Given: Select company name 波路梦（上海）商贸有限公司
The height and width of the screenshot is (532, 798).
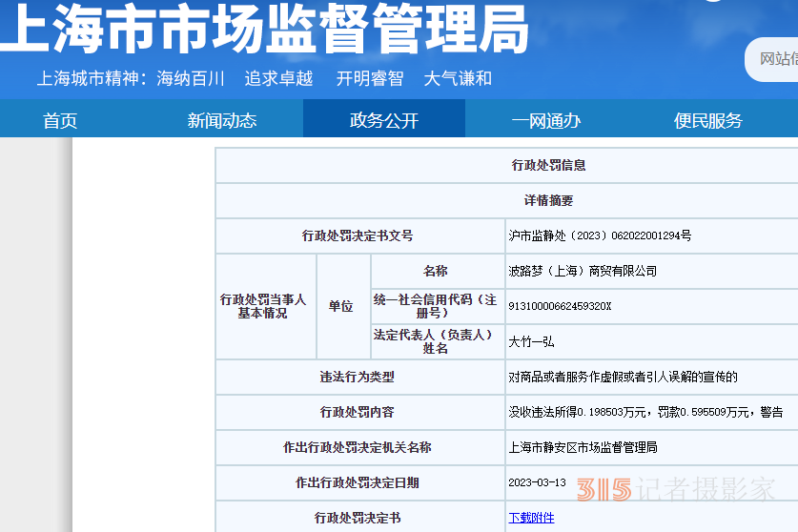Looking at the screenshot, I should [x=583, y=271].
